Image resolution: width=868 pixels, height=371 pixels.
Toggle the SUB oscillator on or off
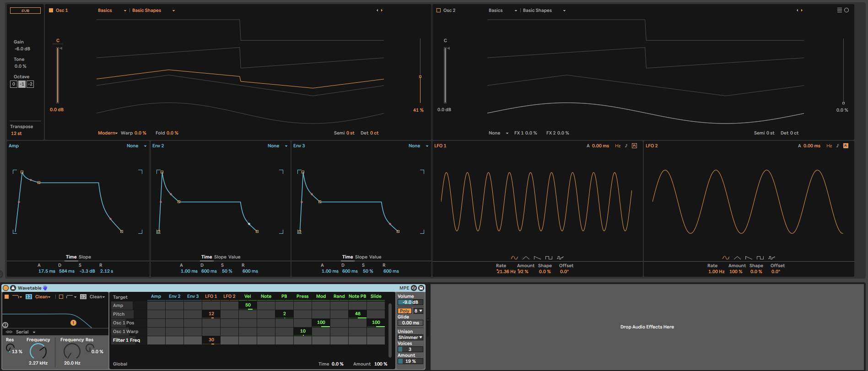25,10
